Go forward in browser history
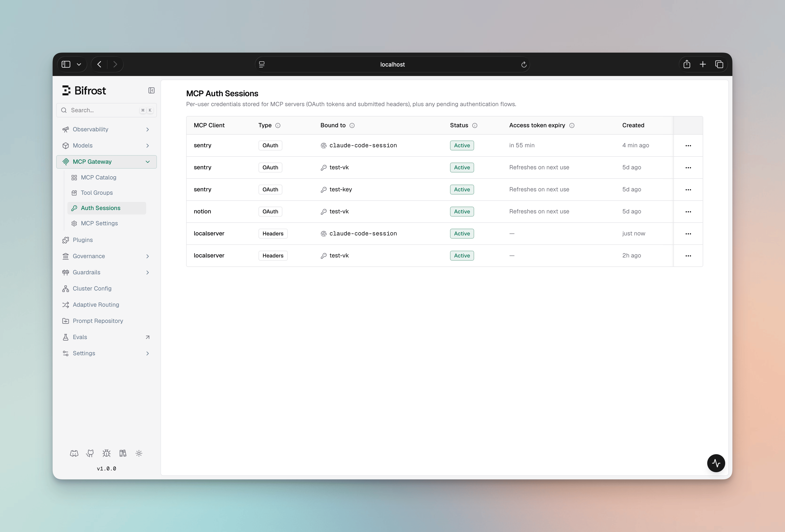 [115, 64]
